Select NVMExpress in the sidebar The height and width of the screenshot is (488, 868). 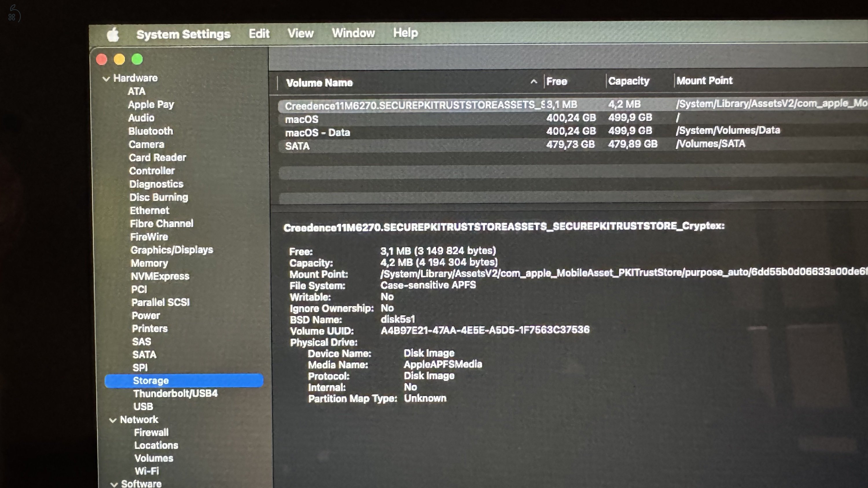tap(160, 277)
